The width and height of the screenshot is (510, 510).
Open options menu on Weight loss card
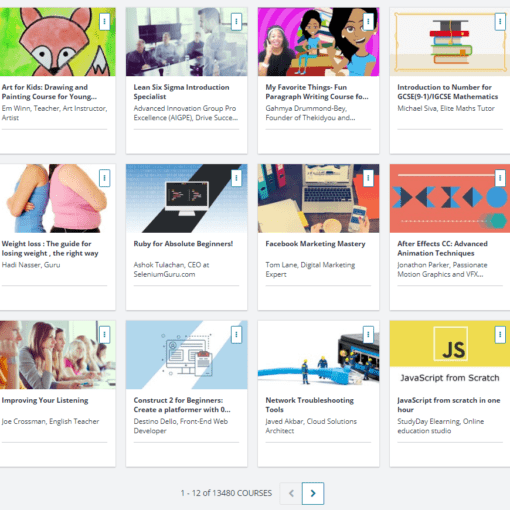(x=104, y=178)
